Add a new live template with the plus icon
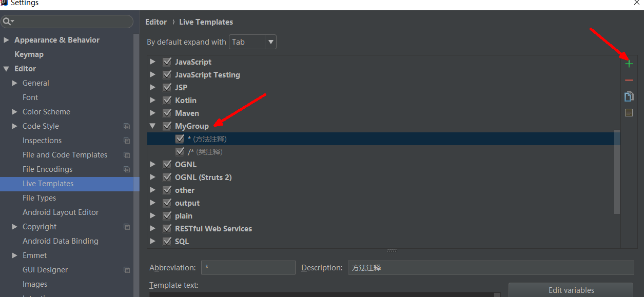The width and height of the screenshot is (644, 297). [629, 64]
